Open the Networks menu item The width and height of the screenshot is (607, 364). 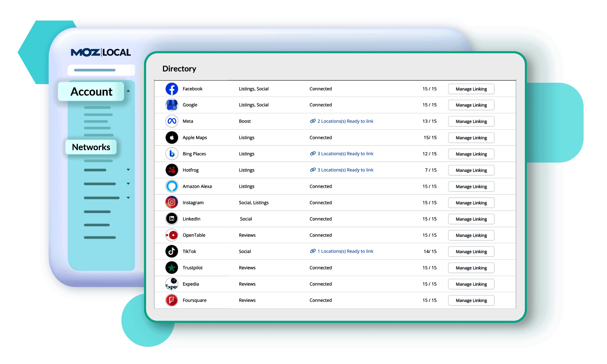pos(91,147)
